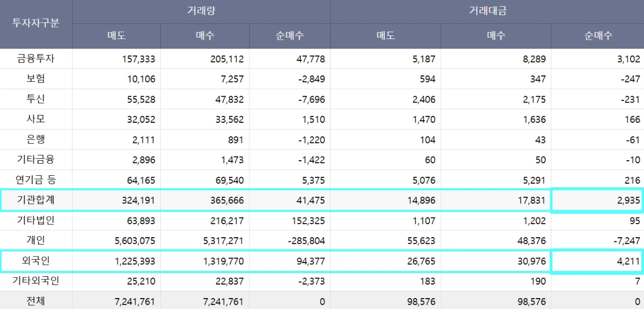Select the 기타외국인 row label
Viewport: 644px width, 309px height.
point(36,281)
